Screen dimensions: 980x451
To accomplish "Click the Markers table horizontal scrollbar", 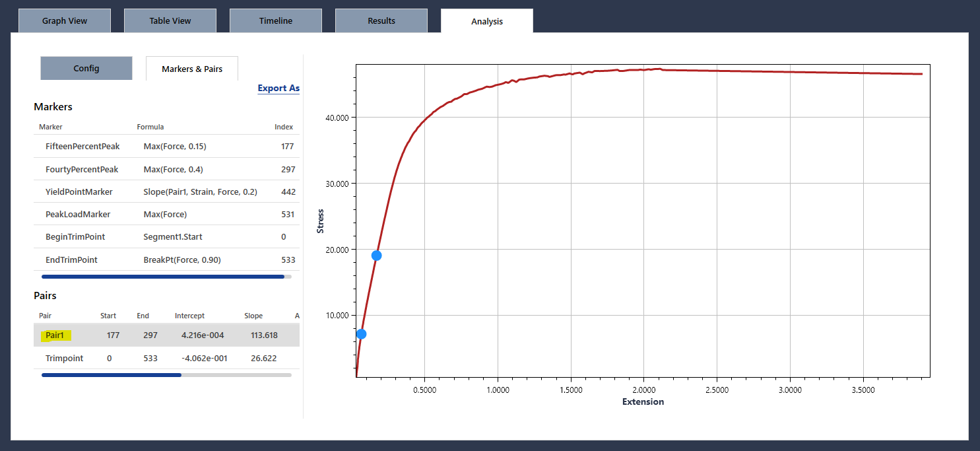I will pos(163,277).
